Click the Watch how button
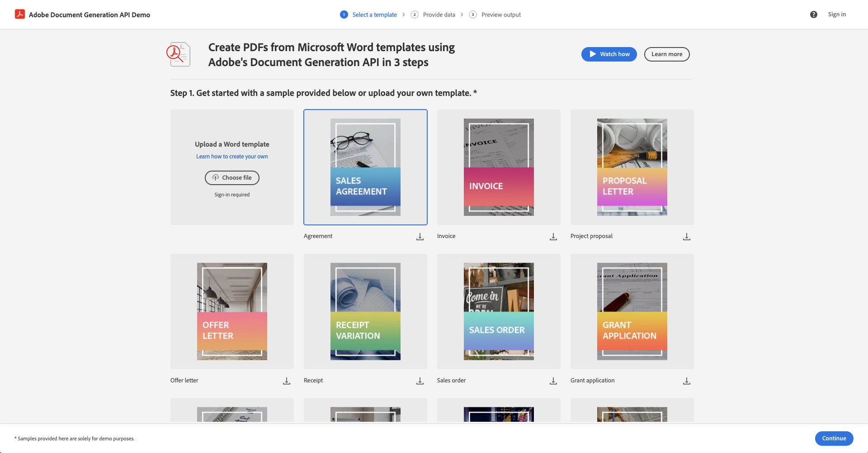Viewport: 868px width, 453px height. pos(609,54)
